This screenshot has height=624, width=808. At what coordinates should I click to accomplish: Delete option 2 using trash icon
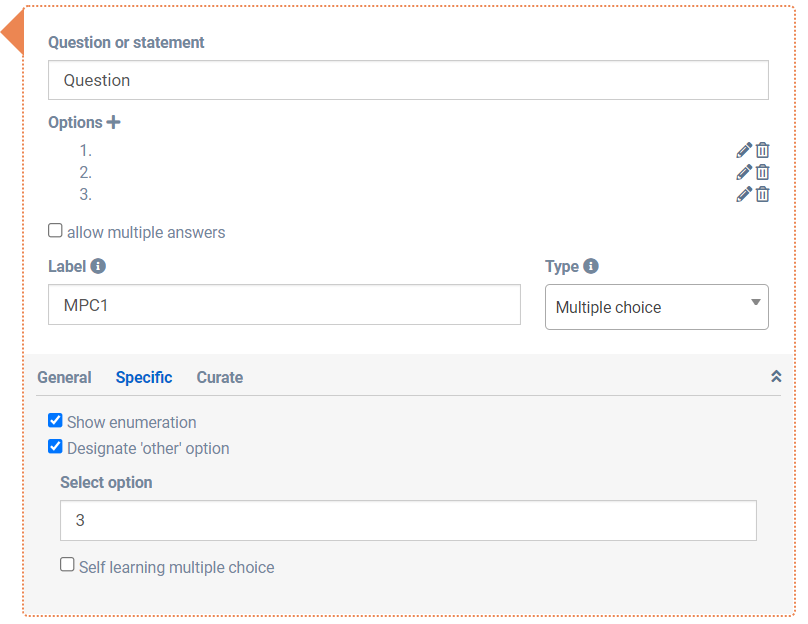click(x=763, y=172)
